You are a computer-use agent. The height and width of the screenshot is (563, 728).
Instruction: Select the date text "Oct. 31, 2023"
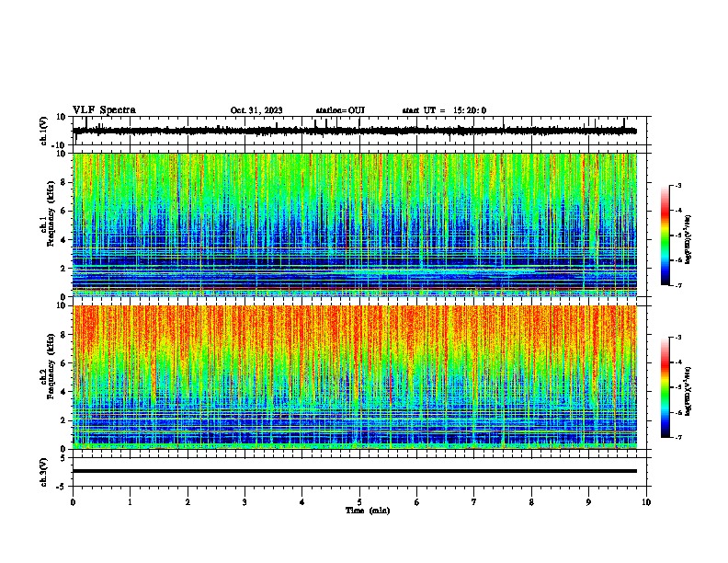256,110
